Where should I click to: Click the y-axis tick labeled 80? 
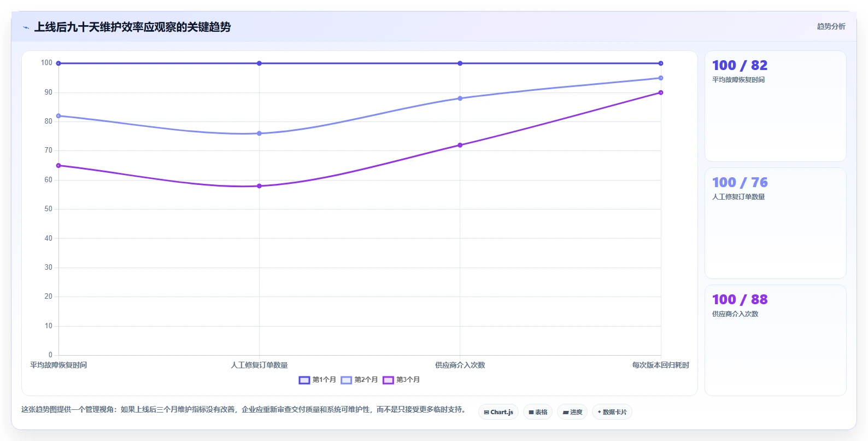click(49, 121)
